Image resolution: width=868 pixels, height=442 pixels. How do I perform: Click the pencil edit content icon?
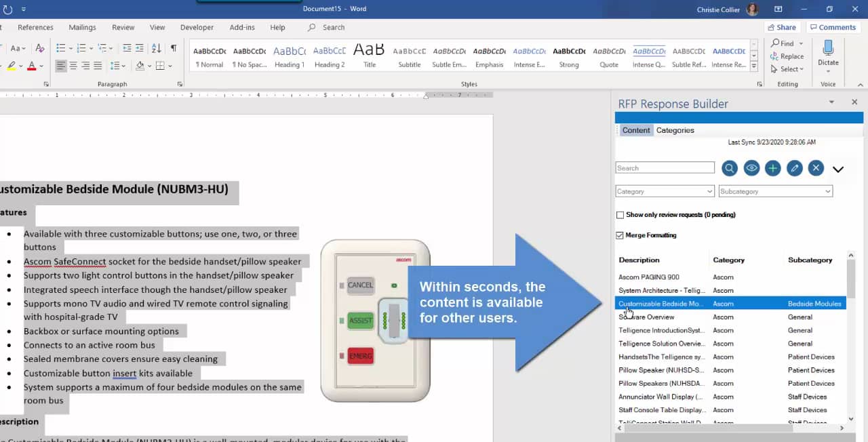point(795,168)
